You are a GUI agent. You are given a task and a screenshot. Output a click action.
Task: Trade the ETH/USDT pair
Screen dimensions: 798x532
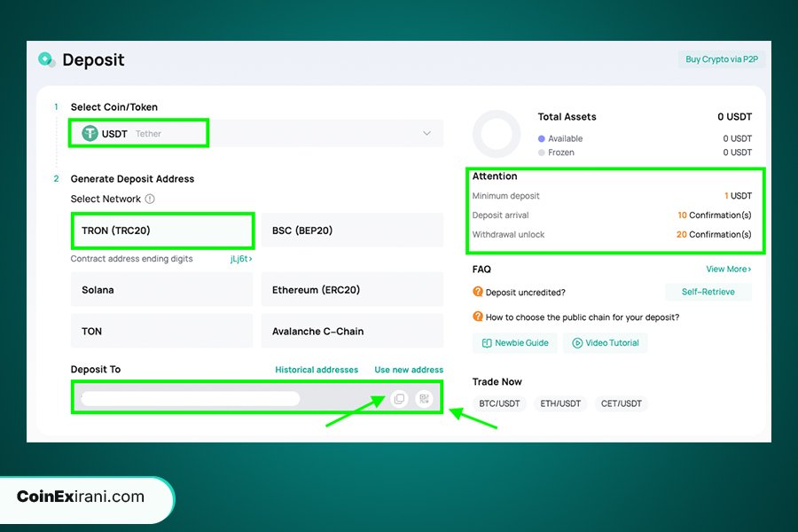(x=560, y=403)
